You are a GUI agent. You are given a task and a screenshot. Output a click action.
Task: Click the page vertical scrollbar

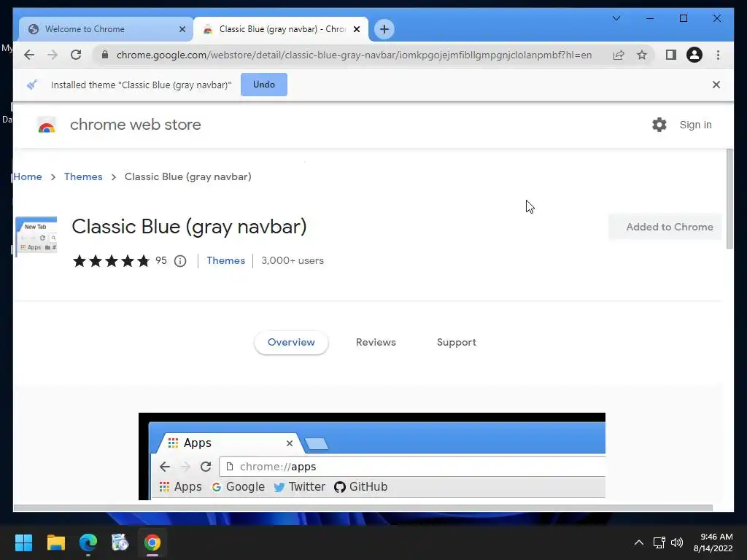coord(729,198)
